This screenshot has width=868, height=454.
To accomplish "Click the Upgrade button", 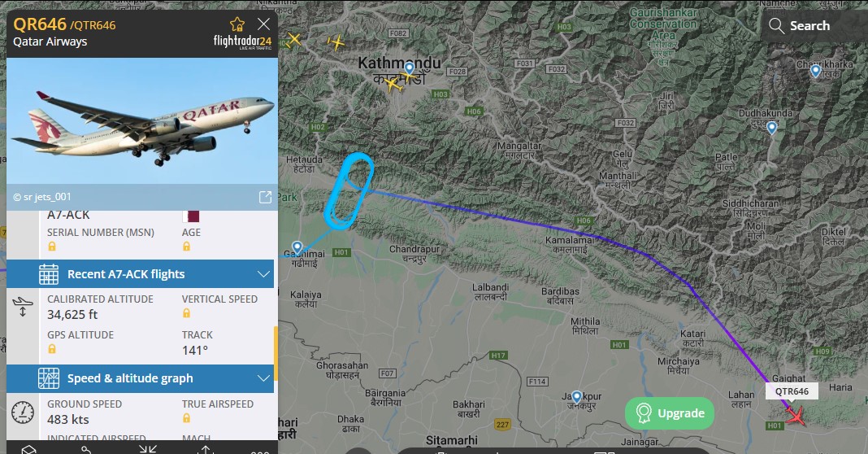I will click(669, 413).
